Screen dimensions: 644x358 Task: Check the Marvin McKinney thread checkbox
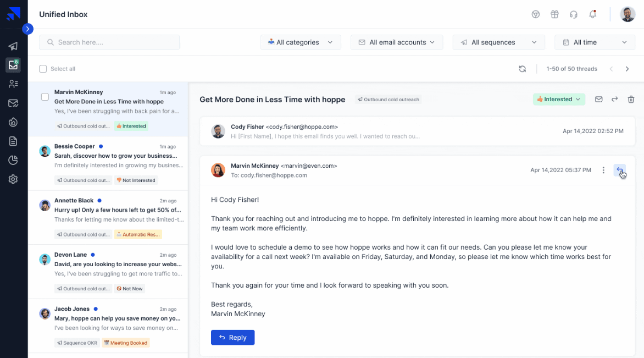click(45, 97)
